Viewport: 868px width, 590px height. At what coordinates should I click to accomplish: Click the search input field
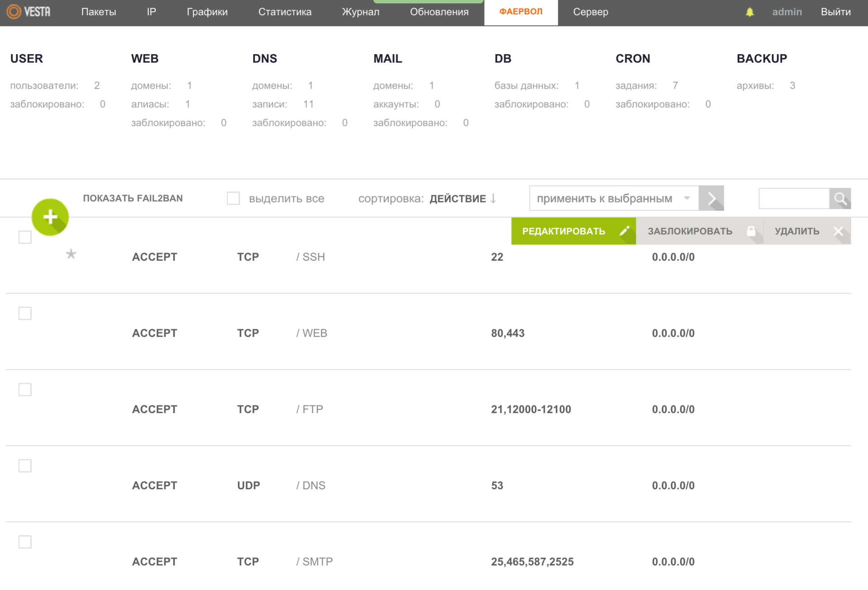tap(794, 199)
